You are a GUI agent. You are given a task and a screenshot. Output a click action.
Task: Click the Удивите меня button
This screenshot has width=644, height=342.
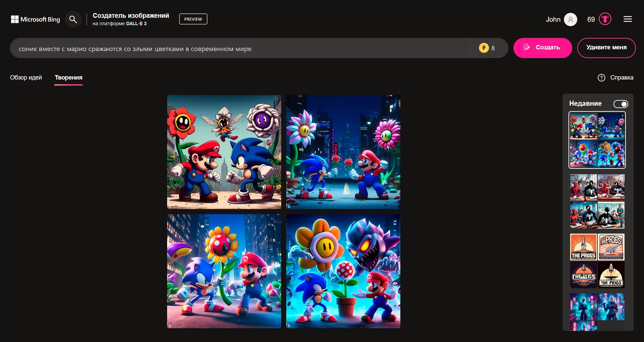pyautogui.click(x=606, y=48)
